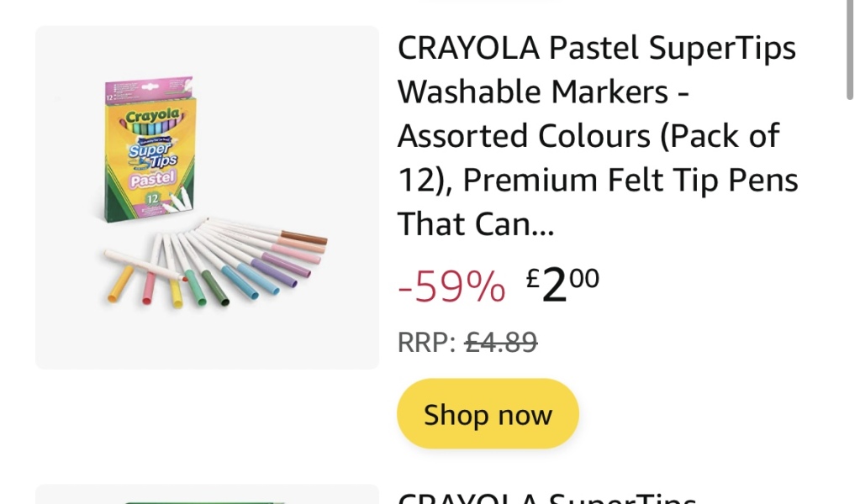This screenshot has width=860, height=504.
Task: Open the partially visible CRAYOLA SuperTips listing below
Action: [546, 497]
